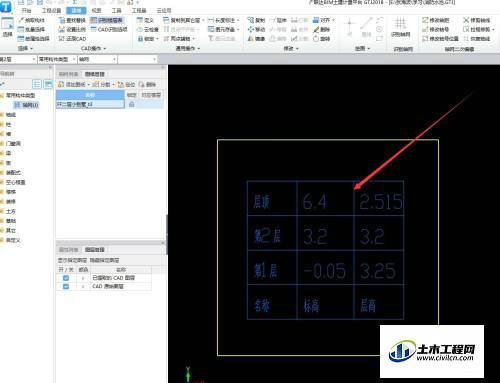Open the find and replace (查找替换) tool

[x=72, y=20]
